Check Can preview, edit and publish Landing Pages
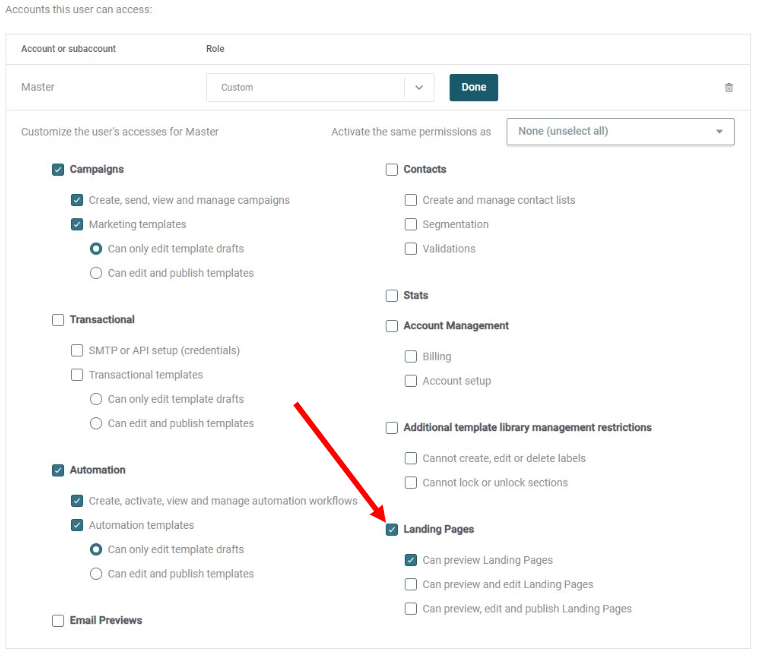 tap(411, 609)
